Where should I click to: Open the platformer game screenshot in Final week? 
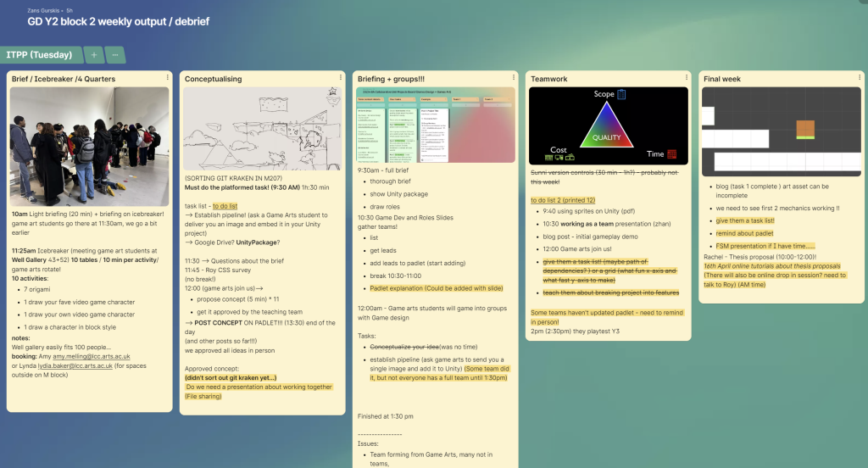point(779,131)
